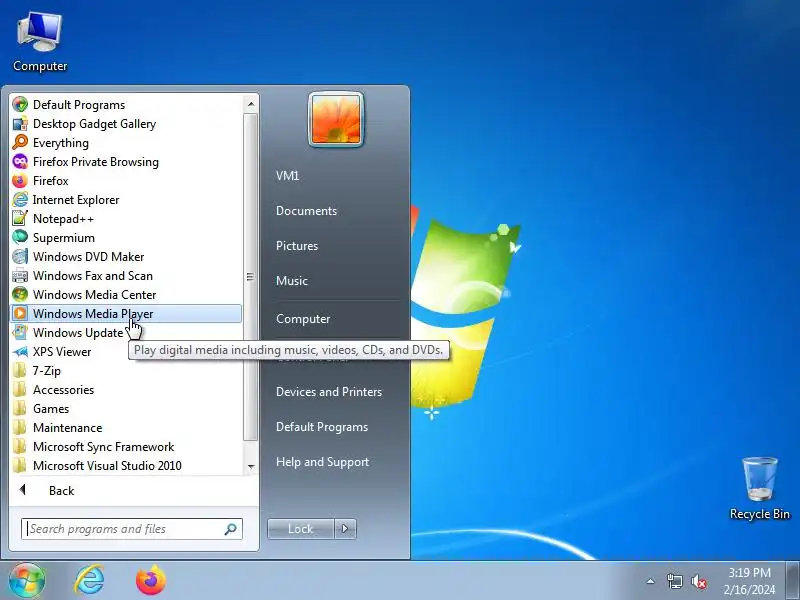
Task: Open the Supermium browser icon
Action: [x=20, y=237]
